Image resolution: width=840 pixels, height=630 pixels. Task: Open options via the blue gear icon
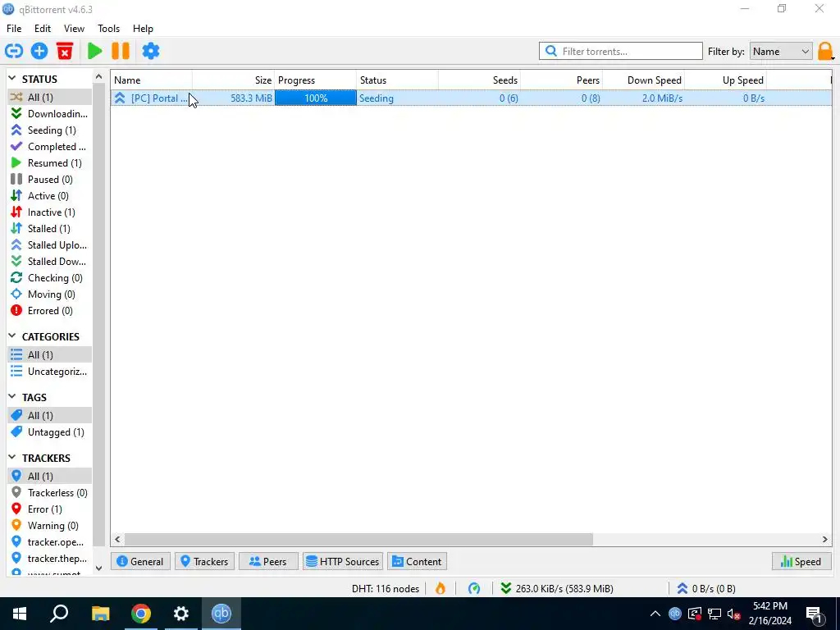pos(151,52)
